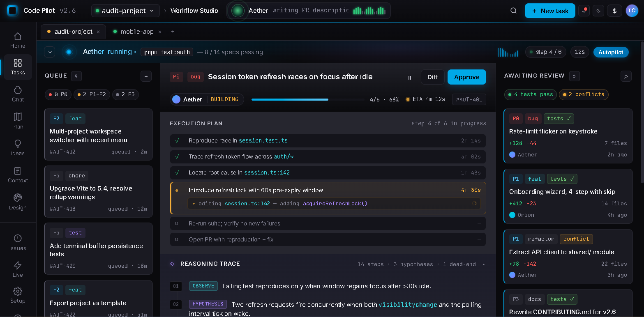644x317 pixels.
Task: Open session.test.ts file link
Action: click(x=263, y=140)
